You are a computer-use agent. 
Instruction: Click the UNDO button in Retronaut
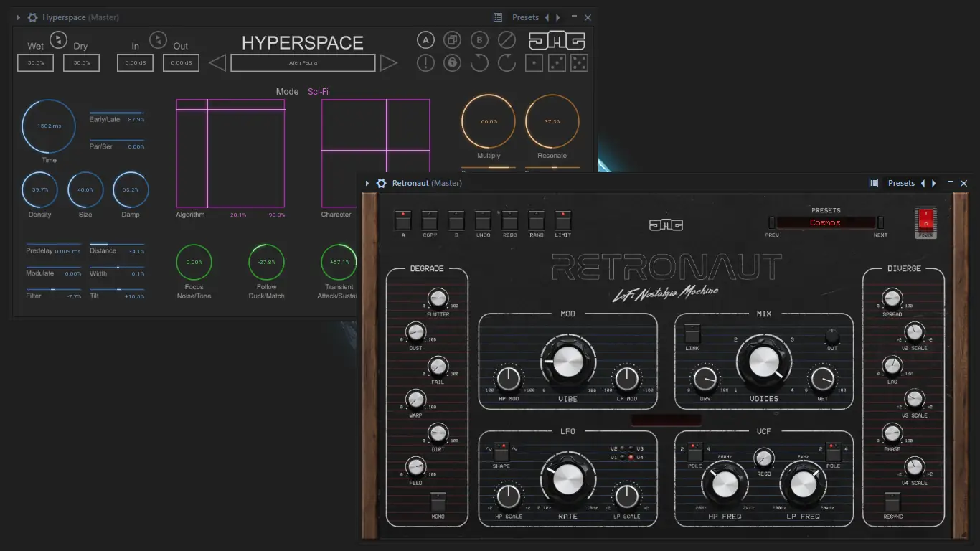point(484,220)
